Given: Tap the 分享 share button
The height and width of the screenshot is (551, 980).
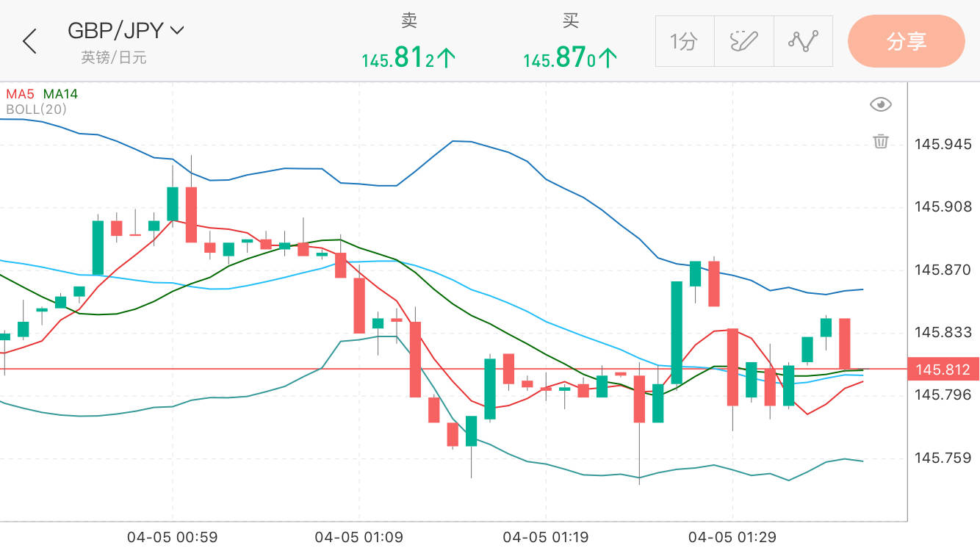Looking at the screenshot, I should (x=906, y=41).
